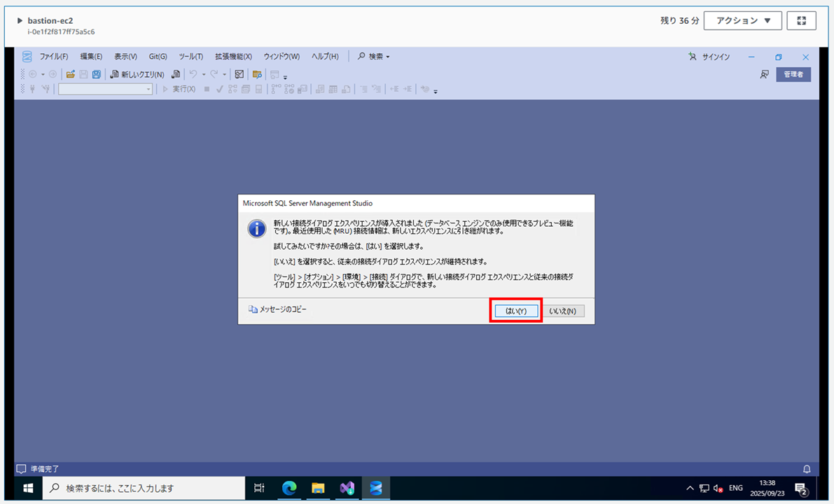This screenshot has width=834, height=504.
Task: Open the アクション dropdown for bastion-ec2
Action: tap(742, 21)
